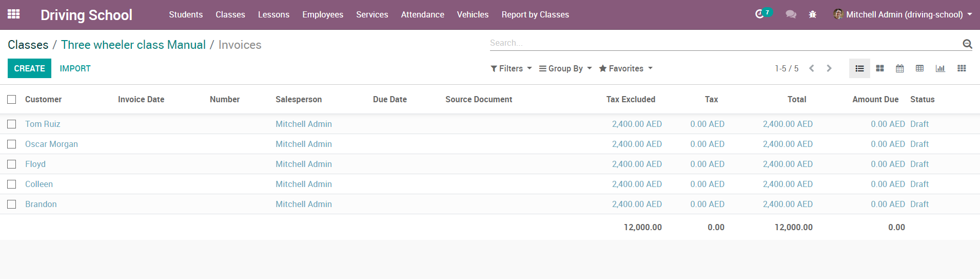Tick the checkbox for Tom Ruiz
The image size is (980, 279).
12,124
